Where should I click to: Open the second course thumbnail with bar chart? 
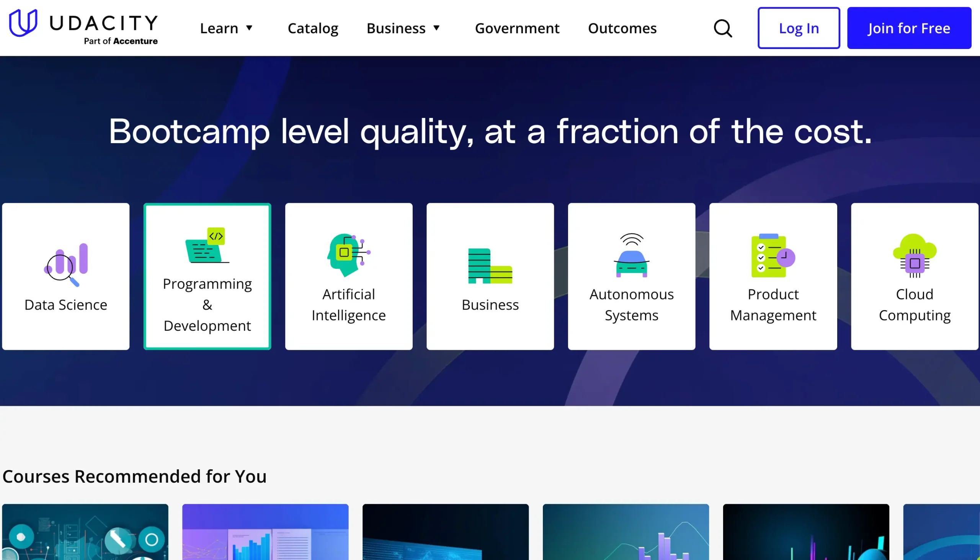point(265,532)
